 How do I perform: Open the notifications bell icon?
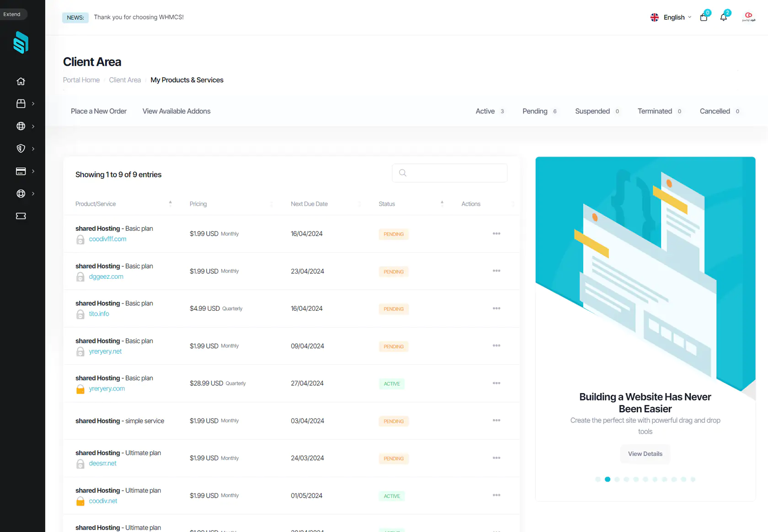723,17
